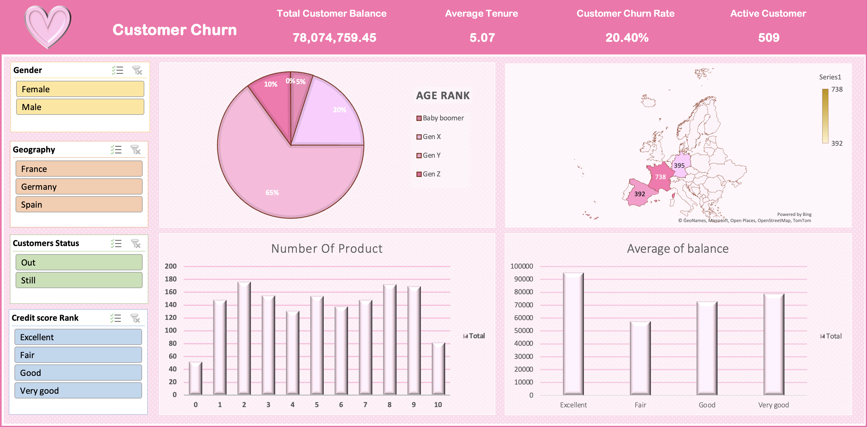Filter by Germany
868x428 pixels.
click(x=79, y=186)
